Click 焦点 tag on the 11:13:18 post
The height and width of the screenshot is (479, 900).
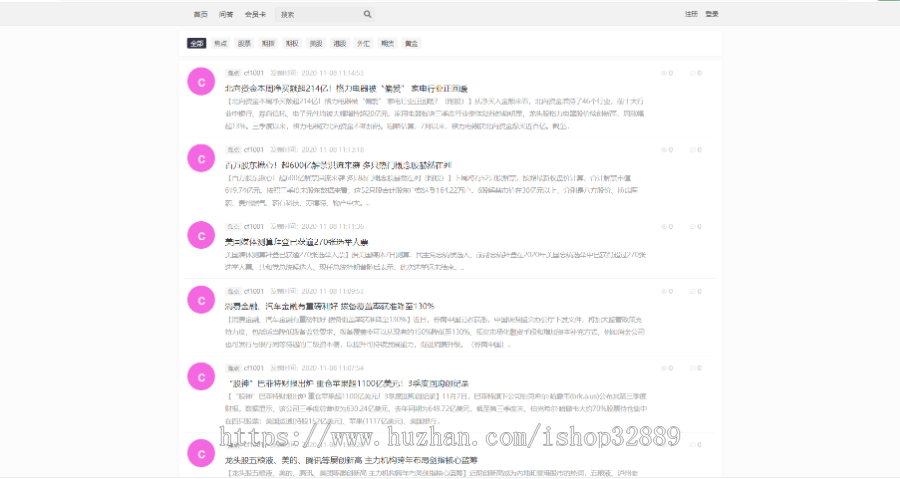(233, 150)
